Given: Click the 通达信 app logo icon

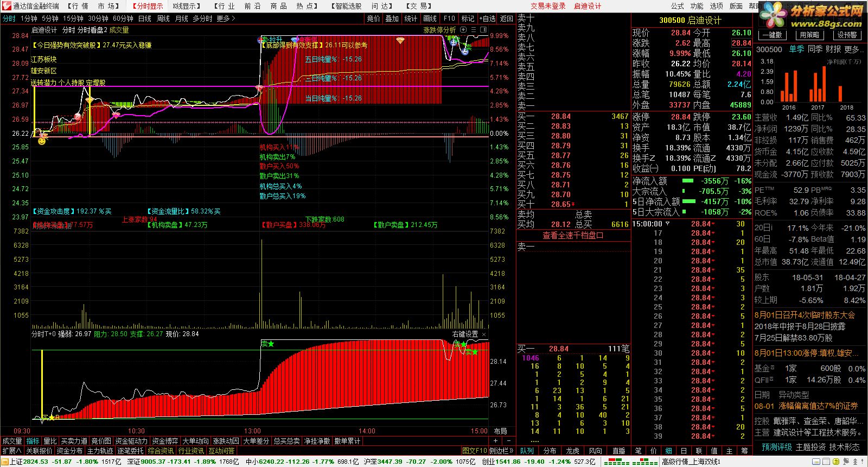Looking at the screenshot, I should point(6,6).
